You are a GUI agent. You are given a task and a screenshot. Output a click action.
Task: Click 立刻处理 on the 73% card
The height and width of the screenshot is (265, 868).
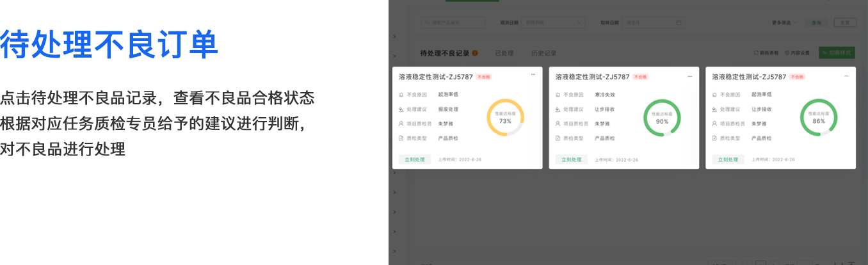[x=414, y=159]
